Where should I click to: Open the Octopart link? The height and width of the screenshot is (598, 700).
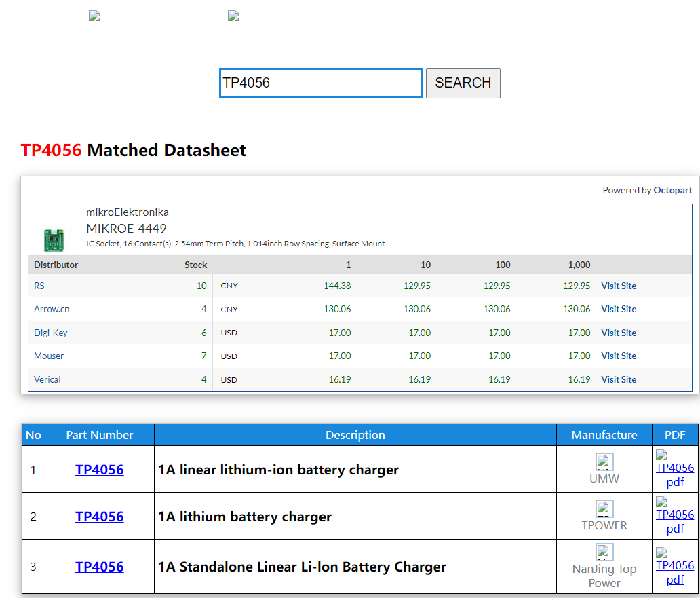[x=672, y=190]
